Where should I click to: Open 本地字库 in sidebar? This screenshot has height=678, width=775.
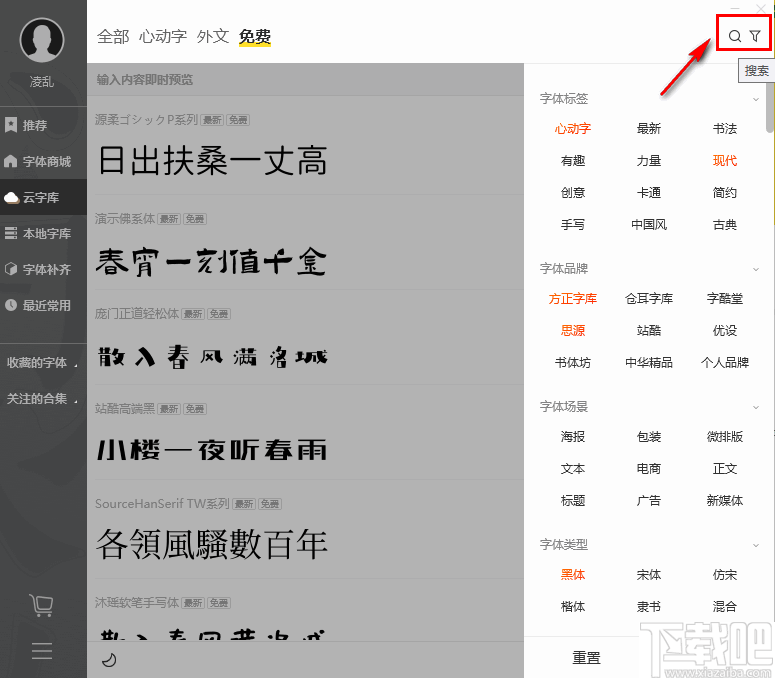(43, 233)
